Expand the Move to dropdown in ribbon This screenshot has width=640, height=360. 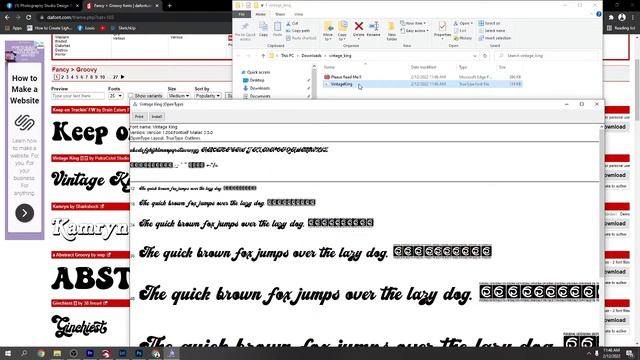[x=328, y=37]
